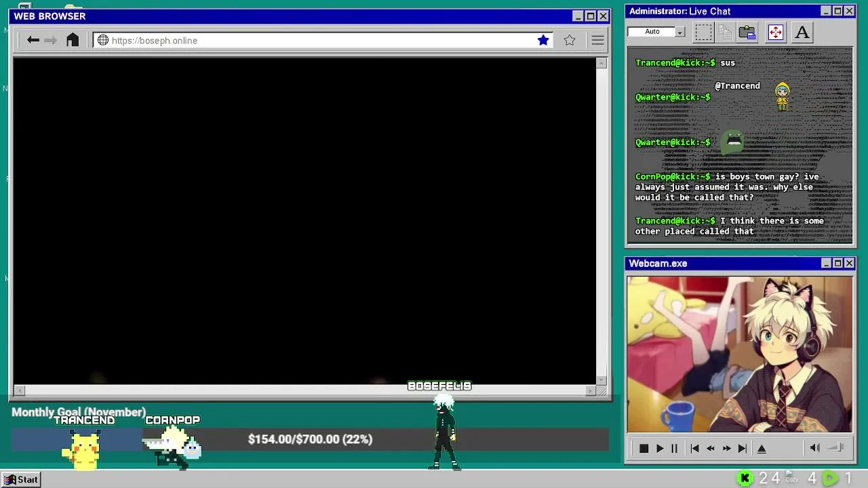Rewind the Webcam.exe video

(711, 448)
